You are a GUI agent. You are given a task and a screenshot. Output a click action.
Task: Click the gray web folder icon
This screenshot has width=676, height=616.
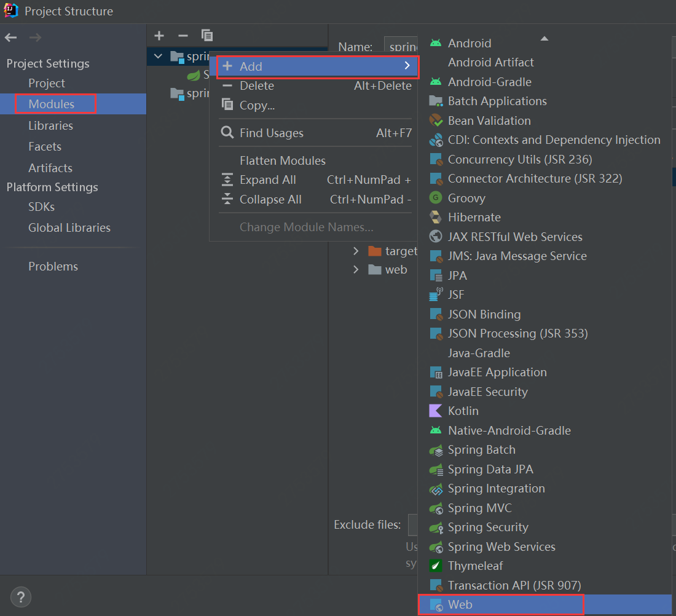pyautogui.click(x=375, y=270)
